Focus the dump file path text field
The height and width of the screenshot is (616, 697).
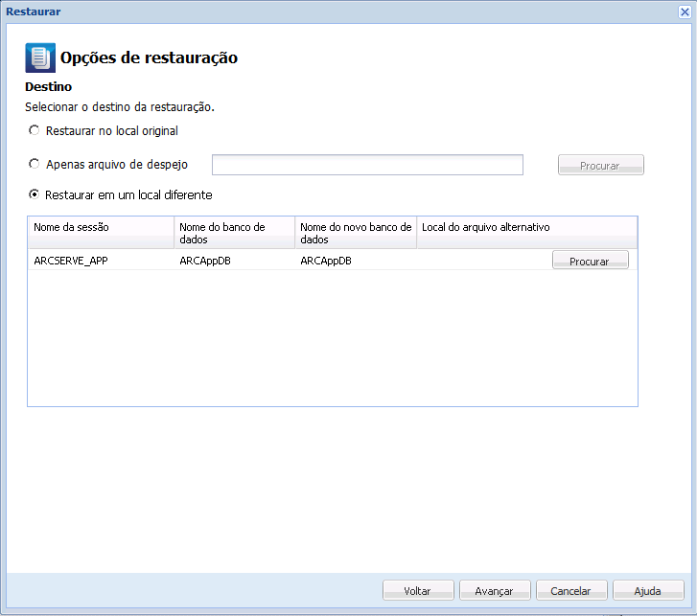point(367,165)
